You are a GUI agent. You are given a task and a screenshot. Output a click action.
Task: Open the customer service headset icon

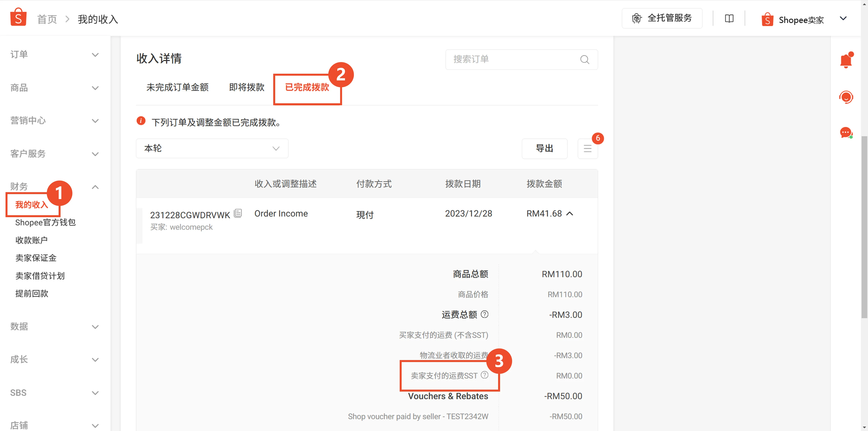847,97
